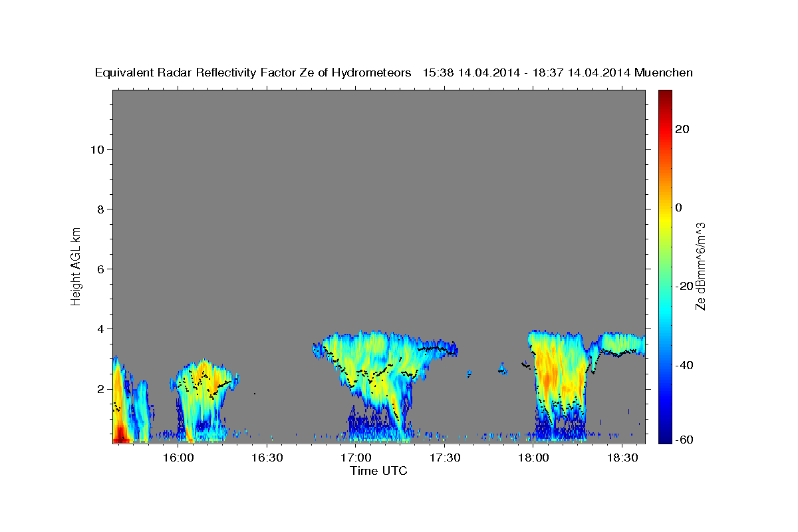Viewport: 798px width, 532px height.
Task: Click the dark blue bottom of the colorbar
Action: 664,437
